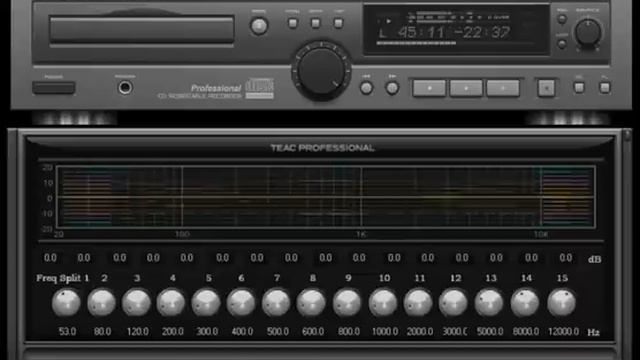Click the rightmost 0.0 value next to dB

click(566, 258)
